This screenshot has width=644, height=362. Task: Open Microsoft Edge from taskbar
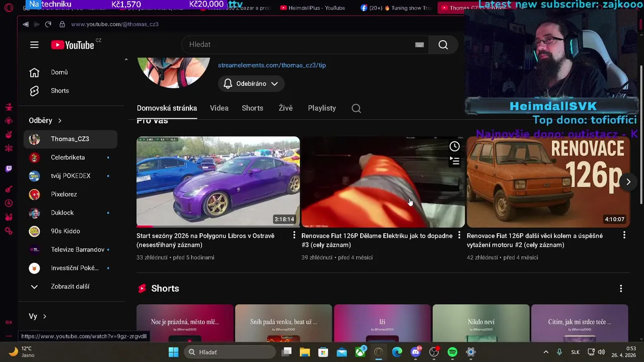[397, 352]
